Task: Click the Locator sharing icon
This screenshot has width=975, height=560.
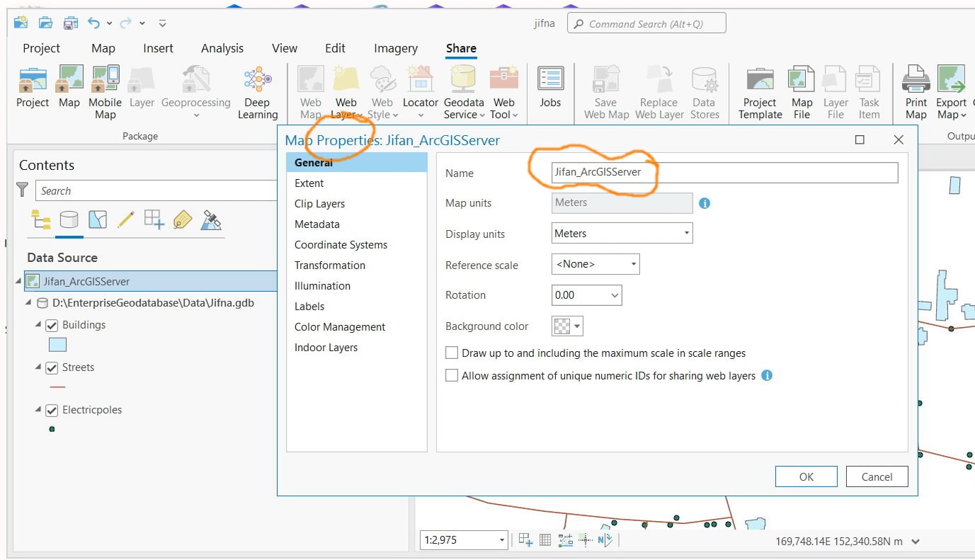Action: point(420,79)
